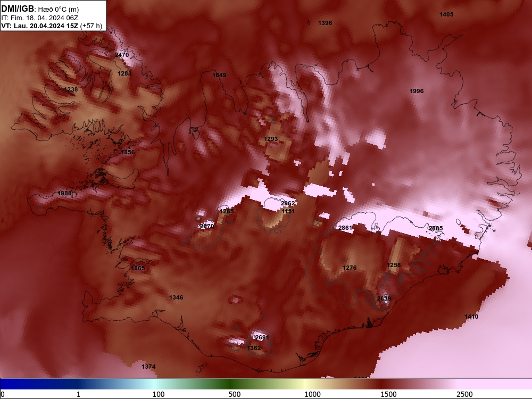Image resolution: width=532 pixels, height=399 pixels.
Task: Click the map value 1649
Action: click(219, 75)
